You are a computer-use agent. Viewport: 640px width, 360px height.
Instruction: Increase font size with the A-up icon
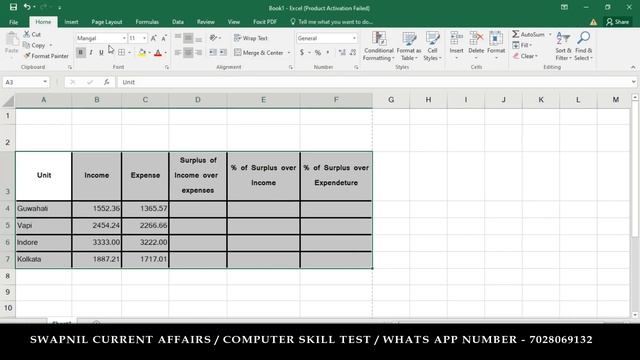coord(154,38)
